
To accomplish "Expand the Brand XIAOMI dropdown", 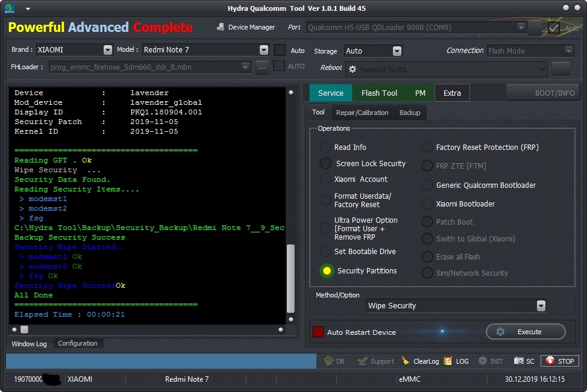I will point(108,50).
